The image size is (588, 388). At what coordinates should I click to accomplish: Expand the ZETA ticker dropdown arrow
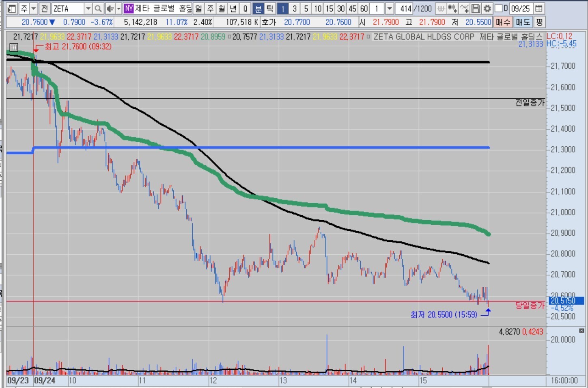pos(88,9)
